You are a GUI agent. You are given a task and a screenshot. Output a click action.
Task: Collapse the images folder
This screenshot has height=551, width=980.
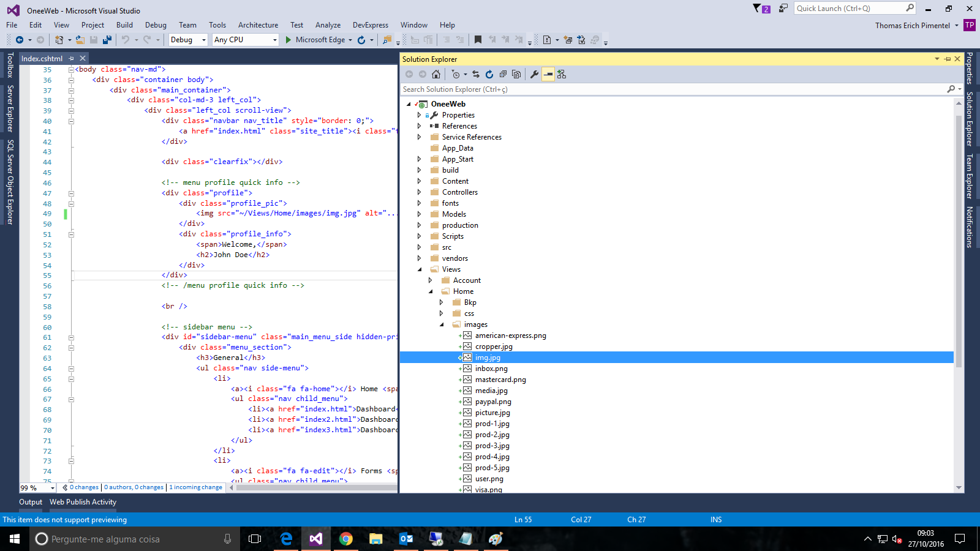442,324
